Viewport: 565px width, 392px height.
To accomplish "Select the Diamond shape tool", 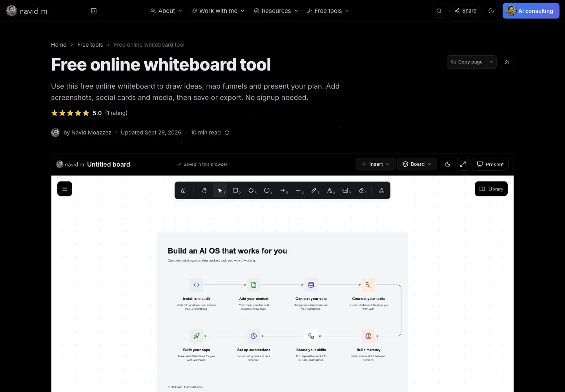I will tap(251, 191).
